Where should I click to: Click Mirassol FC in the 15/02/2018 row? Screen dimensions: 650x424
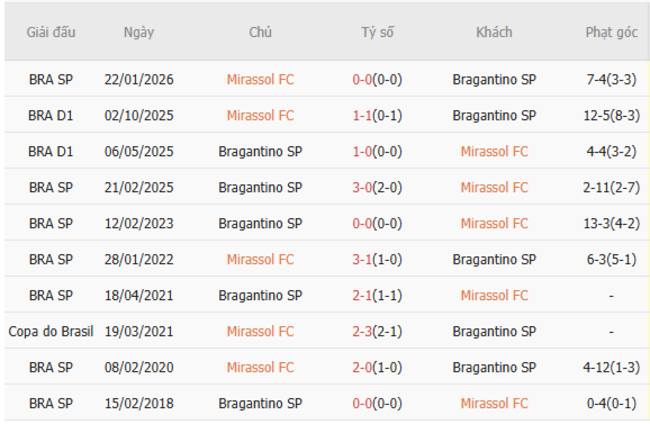pyautogui.click(x=494, y=403)
